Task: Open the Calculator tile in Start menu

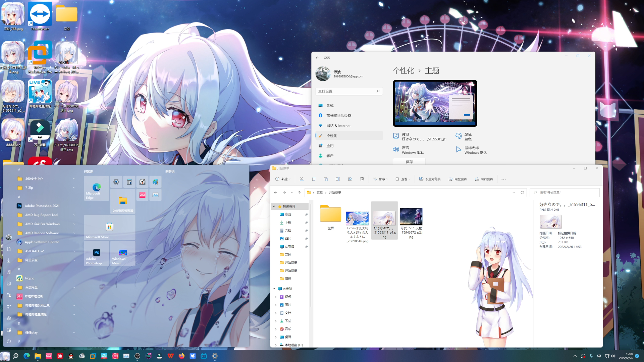Action: pos(129,182)
